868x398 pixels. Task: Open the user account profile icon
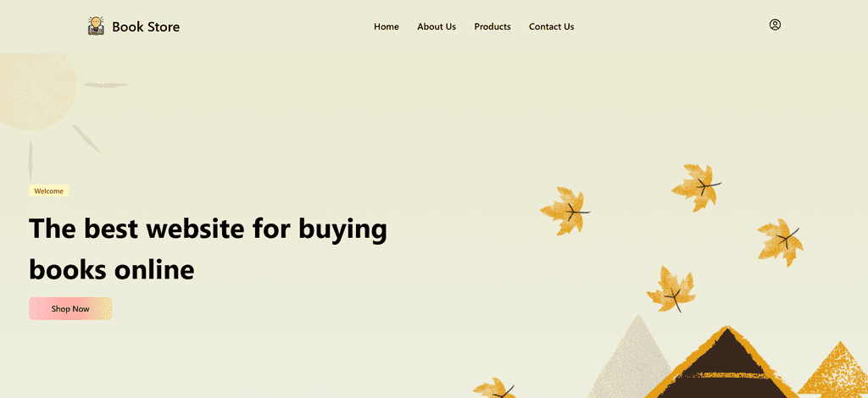pyautogui.click(x=775, y=25)
